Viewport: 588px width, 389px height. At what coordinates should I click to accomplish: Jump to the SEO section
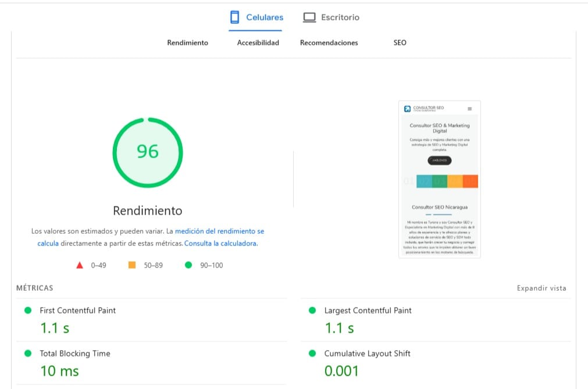(400, 42)
